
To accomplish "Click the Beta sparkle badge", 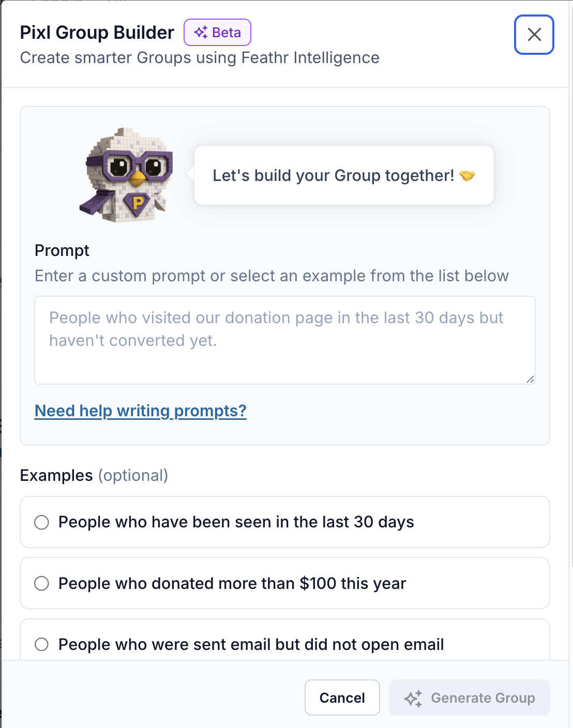I will coord(217,33).
